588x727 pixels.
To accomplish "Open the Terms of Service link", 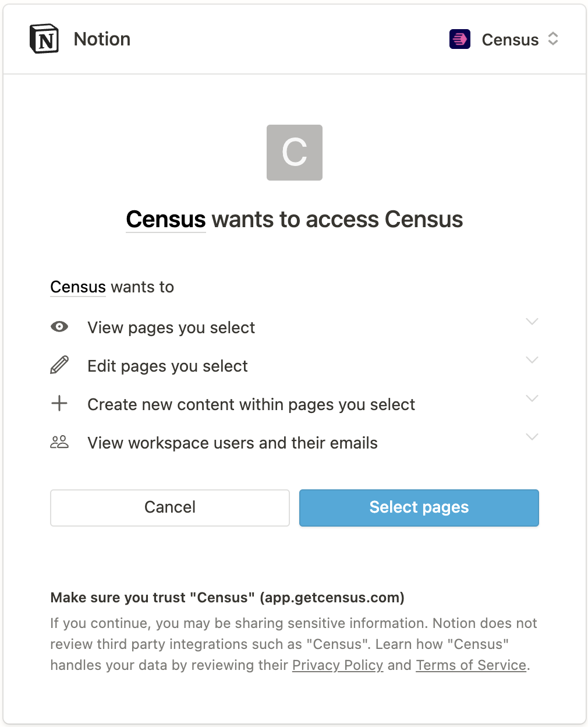I will tap(471, 665).
